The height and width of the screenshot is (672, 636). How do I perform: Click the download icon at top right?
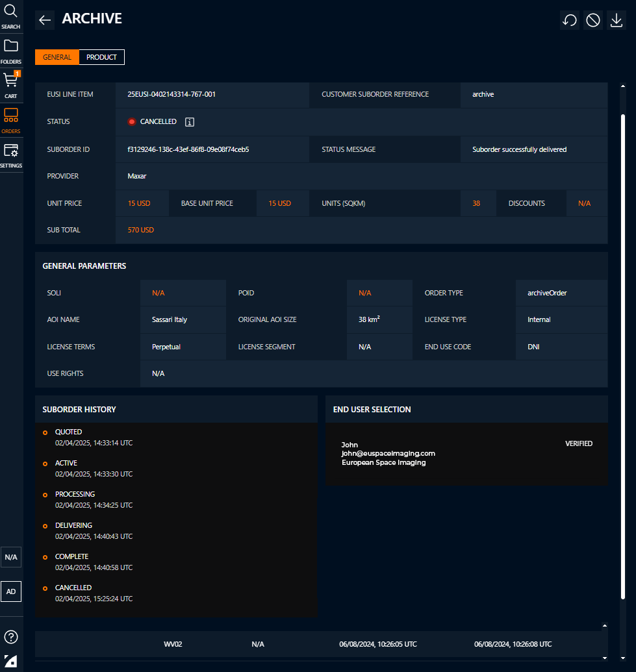tap(617, 20)
